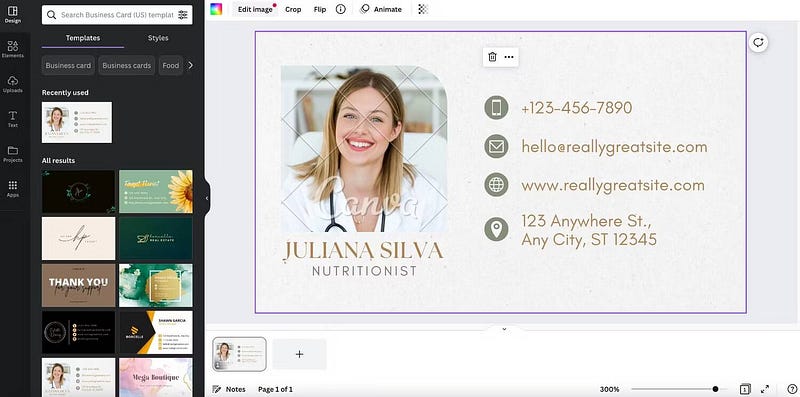Screen dimensions: 800x397
Task: Choose the black wreath logo template
Action: point(79,191)
